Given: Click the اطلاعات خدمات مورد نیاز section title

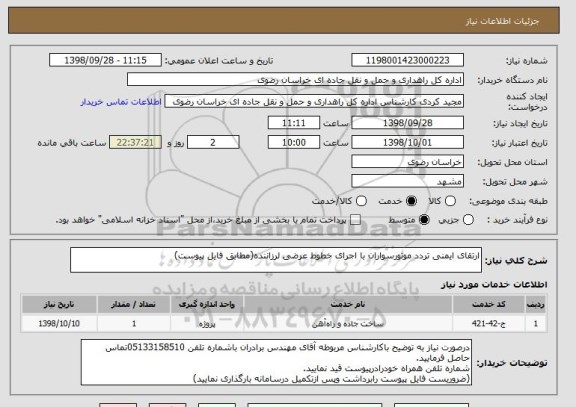Looking at the screenshot, I should point(494,284).
